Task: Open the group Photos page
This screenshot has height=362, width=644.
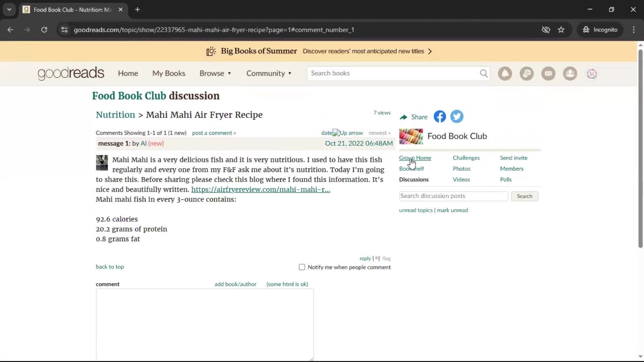Action: click(461, 169)
